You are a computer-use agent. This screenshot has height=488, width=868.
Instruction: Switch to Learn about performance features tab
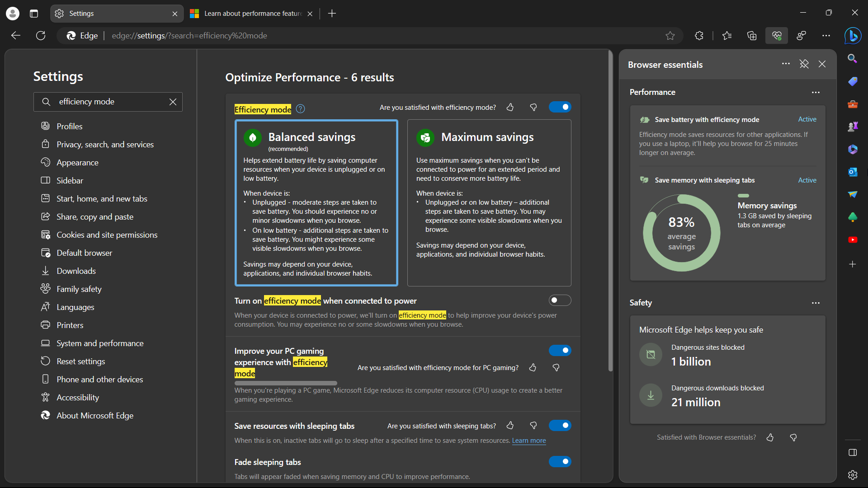pyautogui.click(x=251, y=14)
